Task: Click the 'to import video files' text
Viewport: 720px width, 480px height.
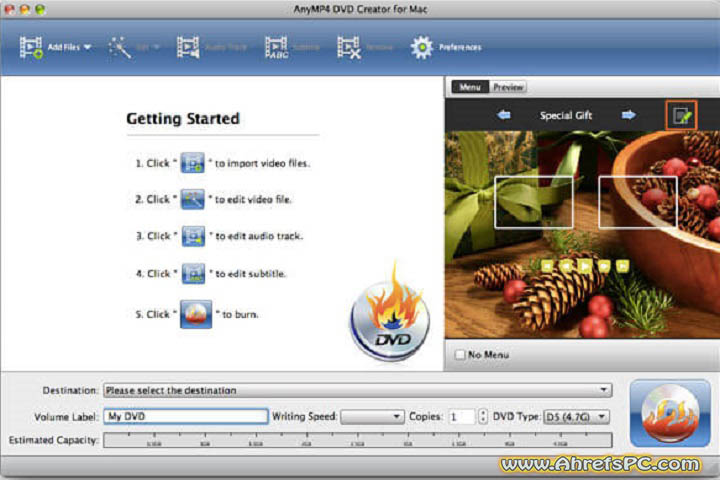Action: pyautogui.click(x=262, y=163)
